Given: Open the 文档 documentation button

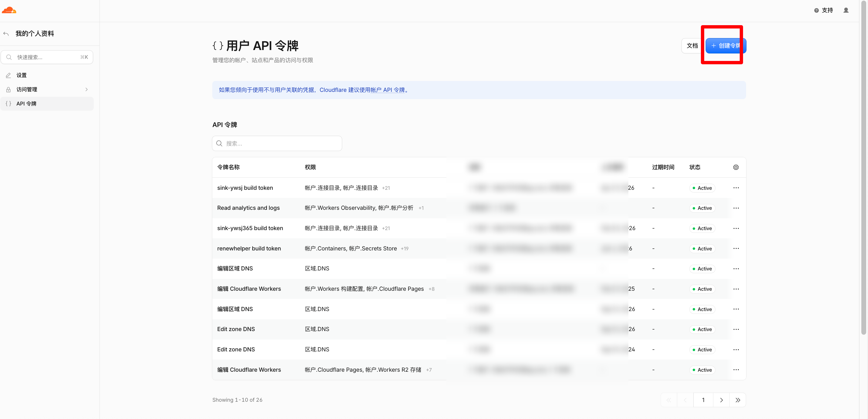Looking at the screenshot, I should click(x=692, y=46).
